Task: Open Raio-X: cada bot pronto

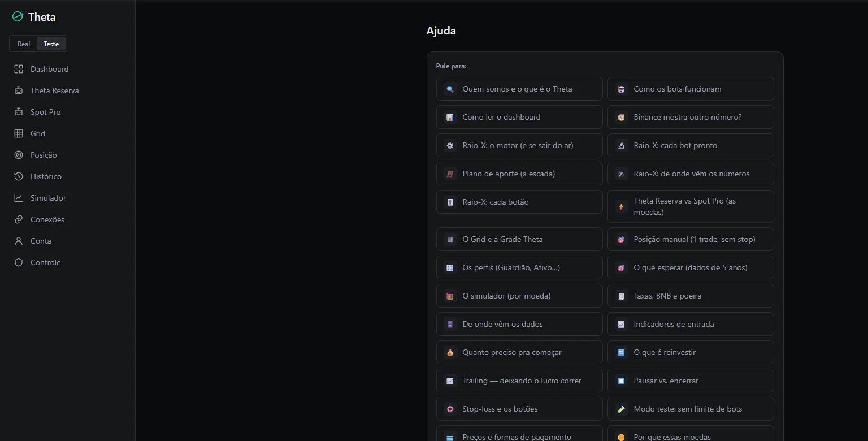Action: pyautogui.click(x=691, y=145)
